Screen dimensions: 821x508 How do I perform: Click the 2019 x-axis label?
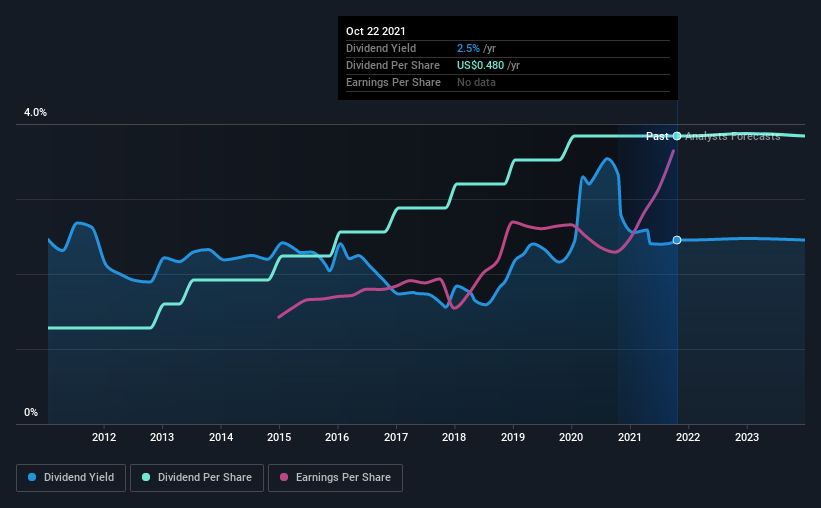513,437
